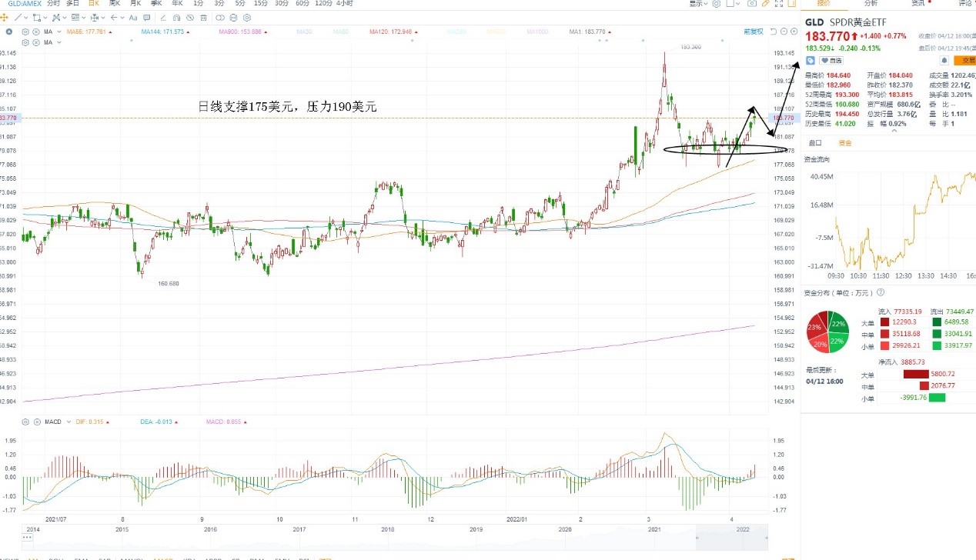
Task: Switch to 15分 timeframe
Action: pos(261,3)
